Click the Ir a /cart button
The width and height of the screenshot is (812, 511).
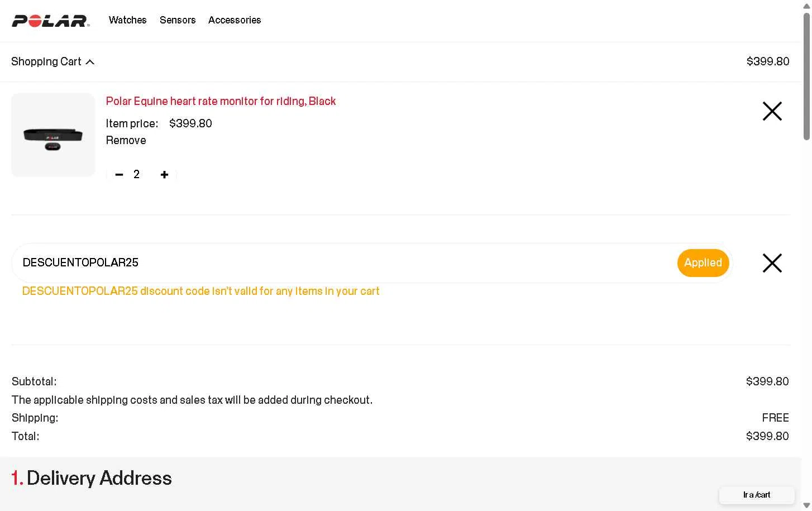pyautogui.click(x=756, y=495)
